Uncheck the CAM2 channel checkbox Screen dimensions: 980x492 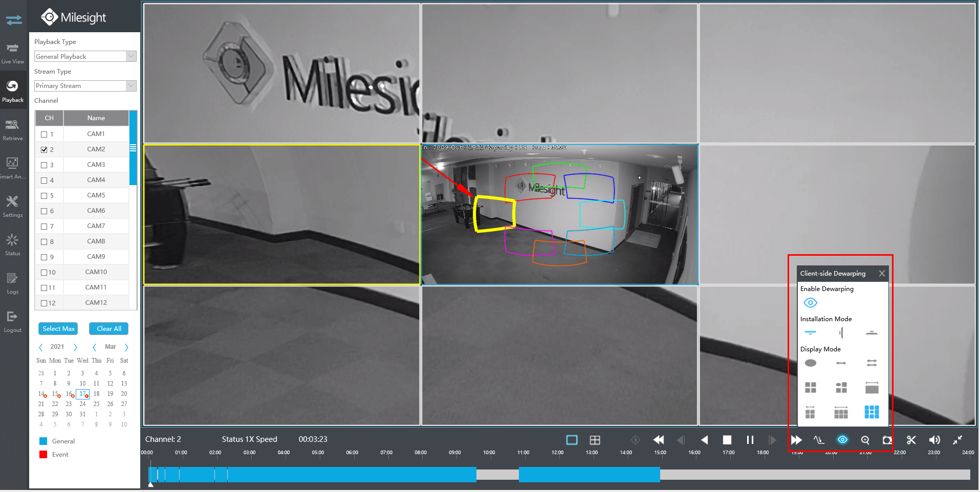click(44, 150)
